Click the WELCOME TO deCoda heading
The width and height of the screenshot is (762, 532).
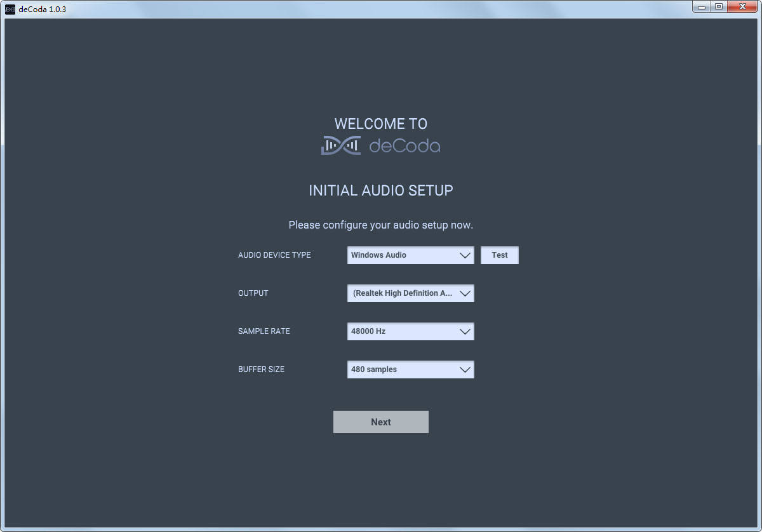point(381,124)
